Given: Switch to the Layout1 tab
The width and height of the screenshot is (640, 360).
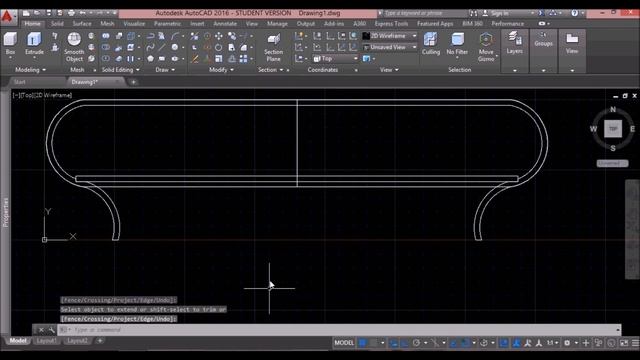Looking at the screenshot, I should (46, 341).
